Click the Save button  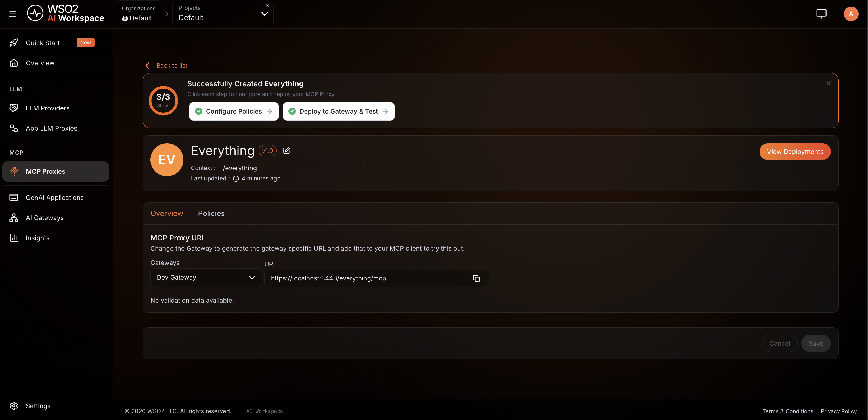click(816, 343)
